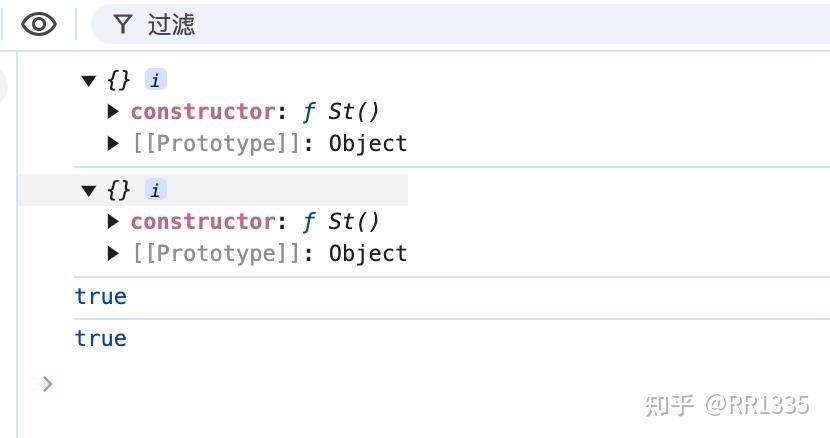Click Object value of second [[Prototype]]
Screen dimensions: 830x438
tap(368, 253)
